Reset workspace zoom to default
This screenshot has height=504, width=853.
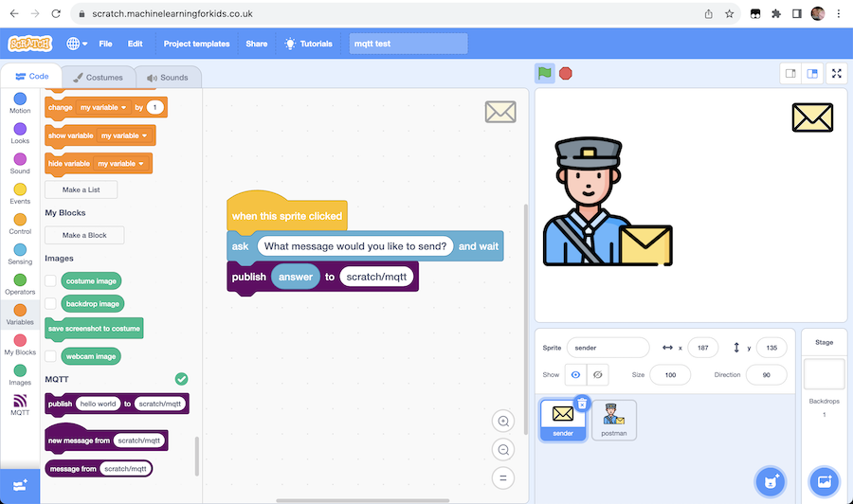click(503, 477)
